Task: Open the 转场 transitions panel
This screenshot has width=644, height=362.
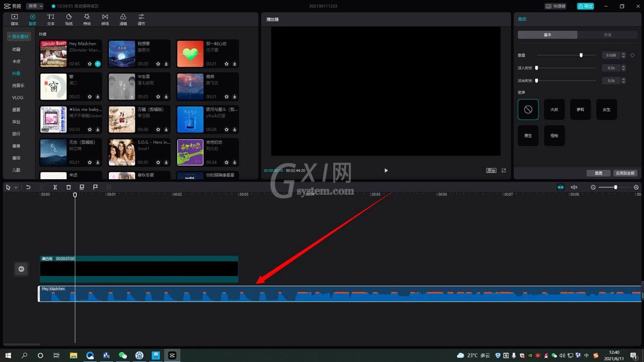Action: coord(105,19)
